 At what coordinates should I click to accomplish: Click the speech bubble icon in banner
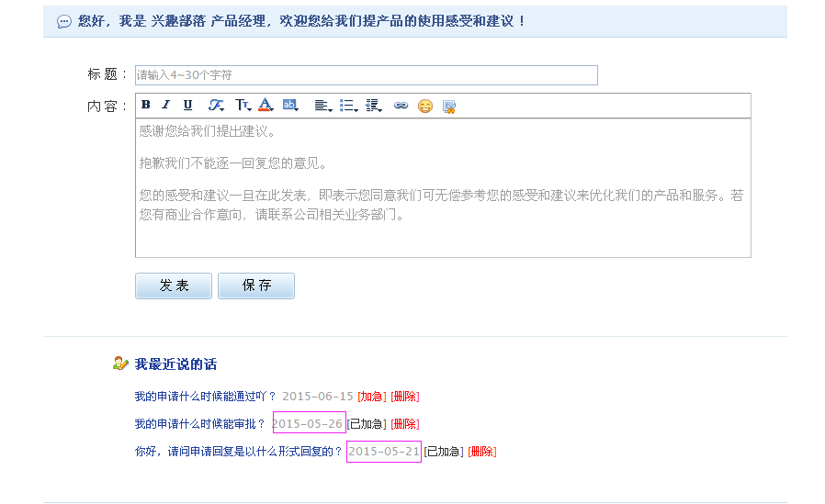click(64, 21)
